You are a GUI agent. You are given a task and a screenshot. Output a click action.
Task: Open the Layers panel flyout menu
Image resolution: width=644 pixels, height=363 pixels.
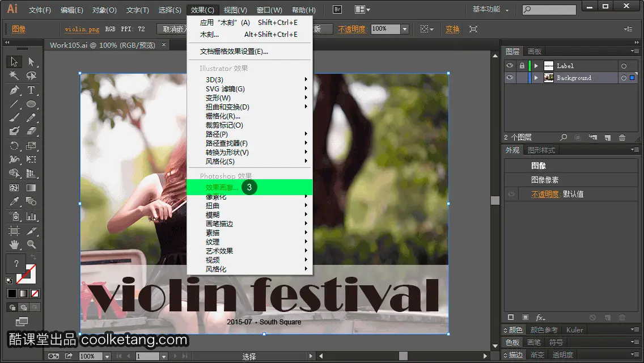click(x=635, y=51)
